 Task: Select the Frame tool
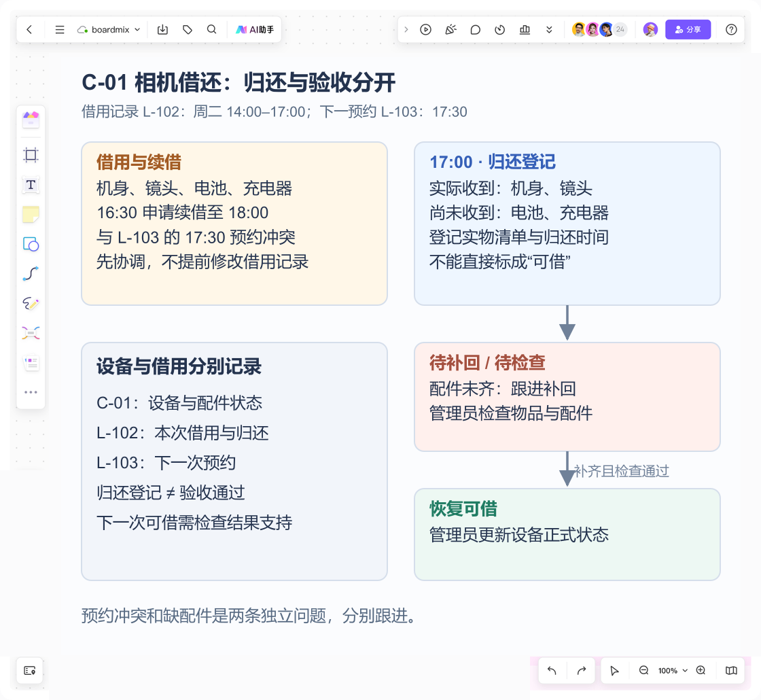click(x=31, y=155)
